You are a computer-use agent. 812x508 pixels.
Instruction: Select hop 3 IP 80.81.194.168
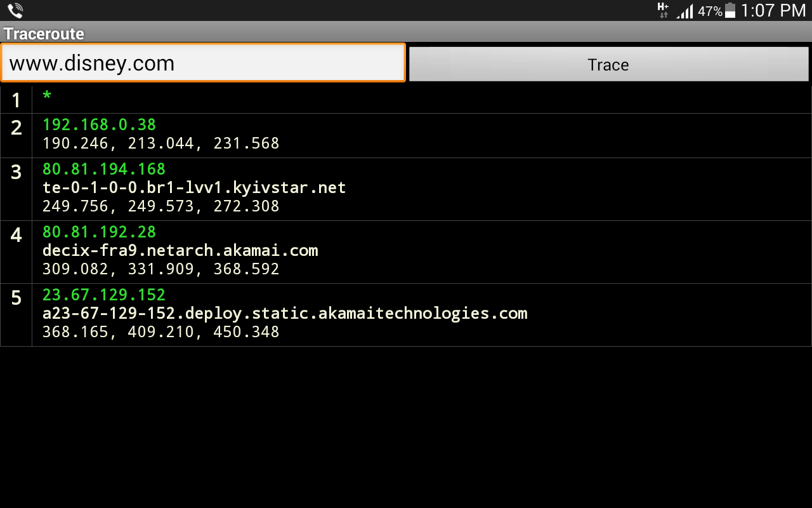[x=103, y=169]
